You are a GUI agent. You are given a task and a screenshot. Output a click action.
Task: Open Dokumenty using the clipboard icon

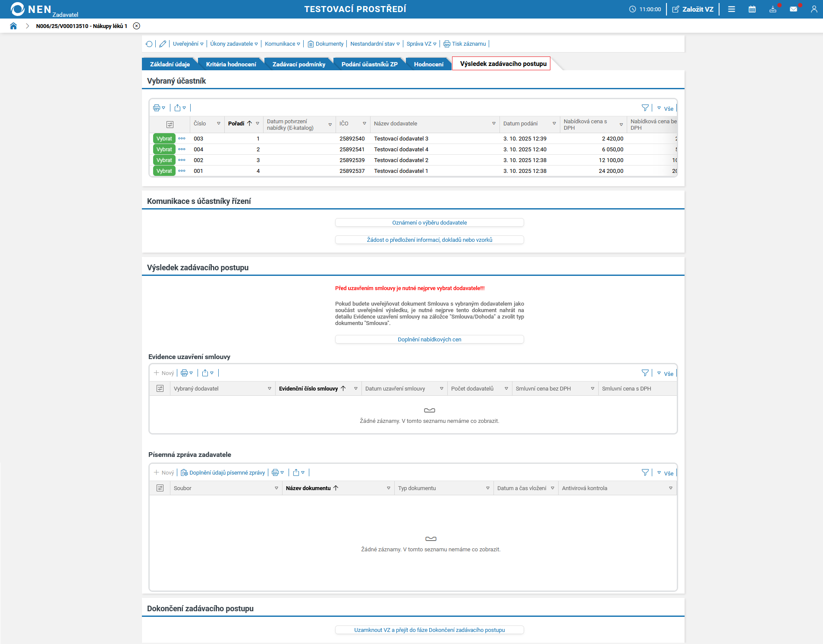pos(311,44)
